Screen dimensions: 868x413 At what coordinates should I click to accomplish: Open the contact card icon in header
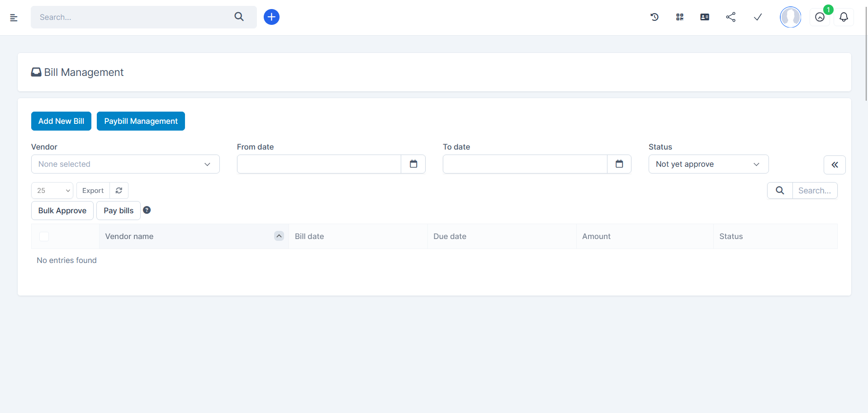pyautogui.click(x=705, y=17)
